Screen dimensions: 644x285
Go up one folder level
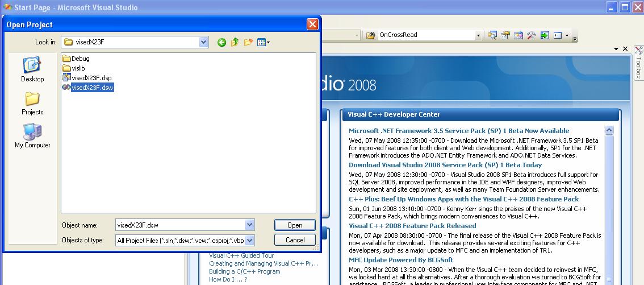tap(235, 42)
